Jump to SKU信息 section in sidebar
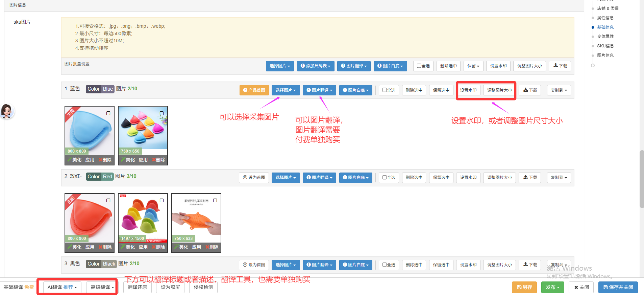This screenshot has width=644, height=295. tap(605, 46)
